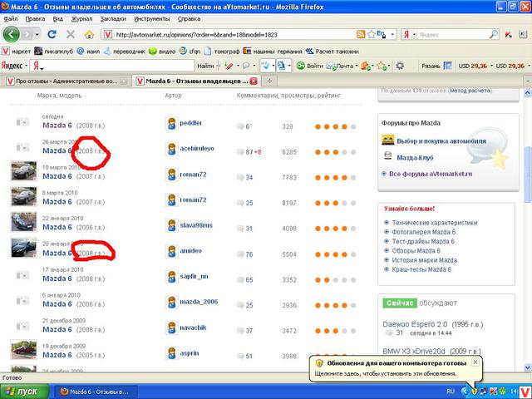Reload the page with the refresh icon
This screenshot has width=532, height=399.
tap(52, 34)
